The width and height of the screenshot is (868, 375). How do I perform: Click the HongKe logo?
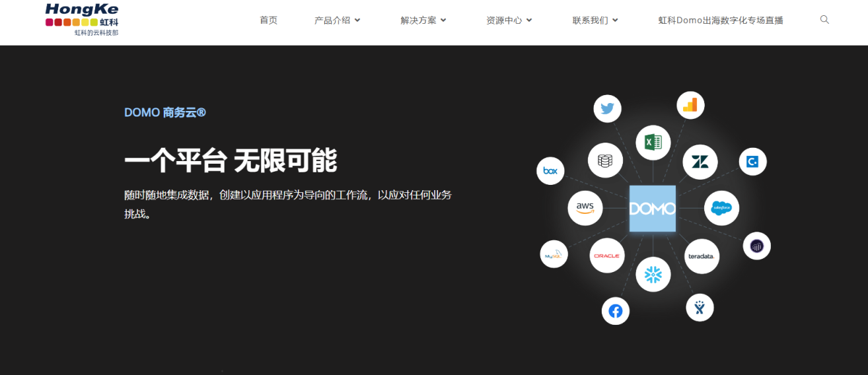tap(82, 19)
